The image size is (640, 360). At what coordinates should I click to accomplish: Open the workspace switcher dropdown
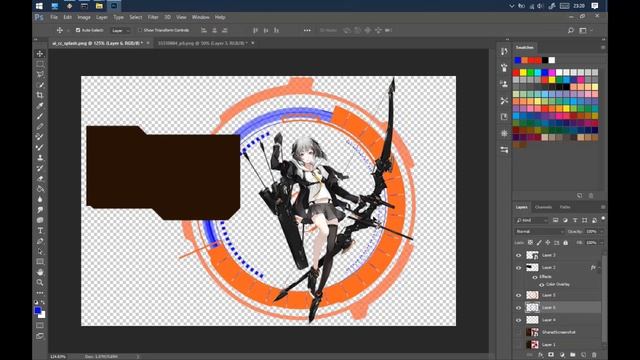tap(585, 30)
